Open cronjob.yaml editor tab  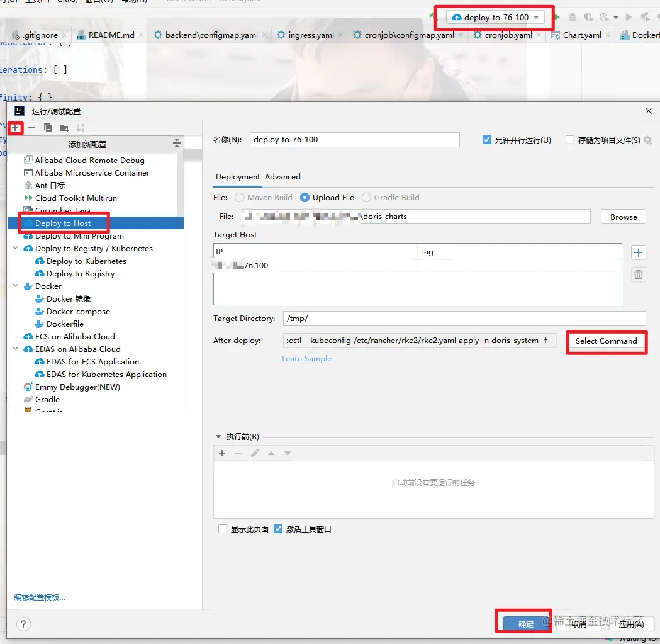(508, 35)
